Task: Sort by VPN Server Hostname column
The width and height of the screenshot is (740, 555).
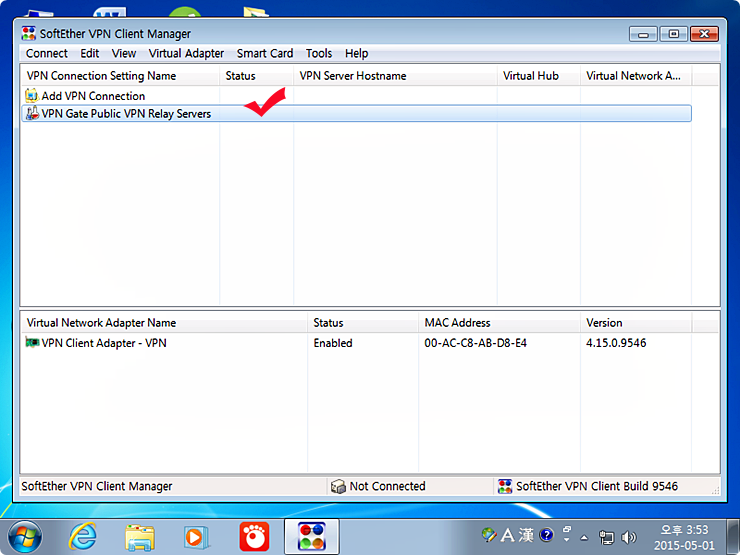Action: click(x=395, y=76)
